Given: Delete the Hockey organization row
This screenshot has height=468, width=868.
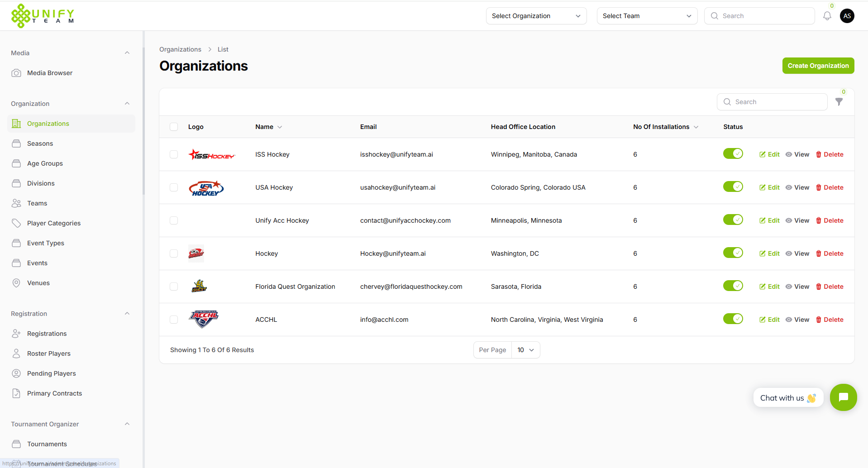Looking at the screenshot, I should tap(830, 253).
